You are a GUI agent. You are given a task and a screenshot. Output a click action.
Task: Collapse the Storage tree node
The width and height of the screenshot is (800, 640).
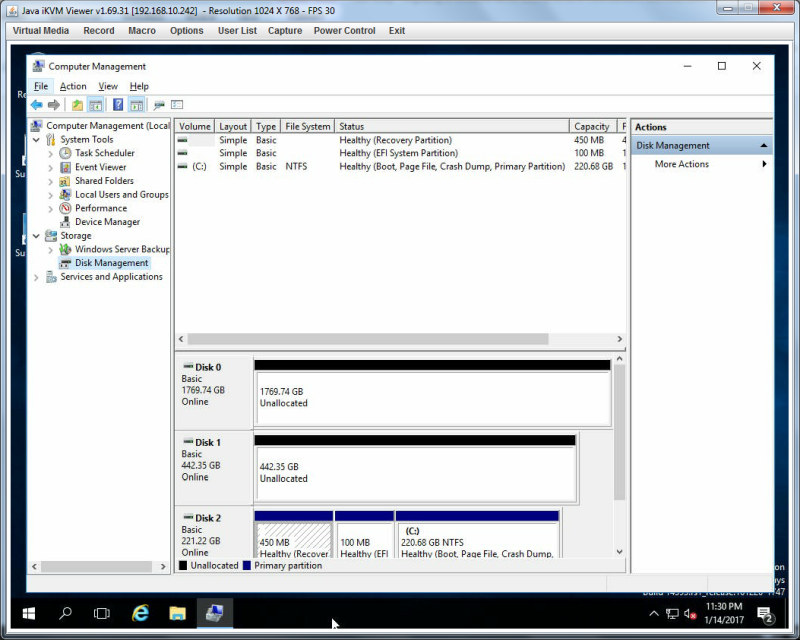pos(36,236)
